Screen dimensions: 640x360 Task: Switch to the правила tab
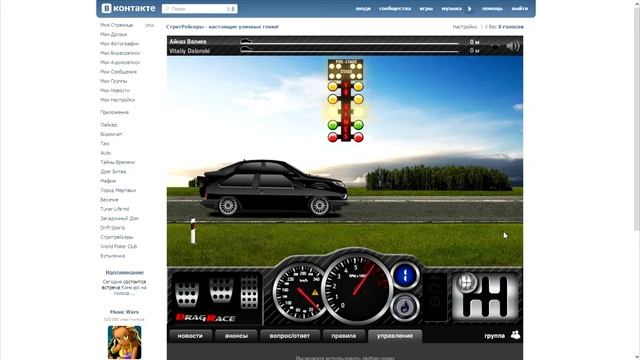click(344, 336)
